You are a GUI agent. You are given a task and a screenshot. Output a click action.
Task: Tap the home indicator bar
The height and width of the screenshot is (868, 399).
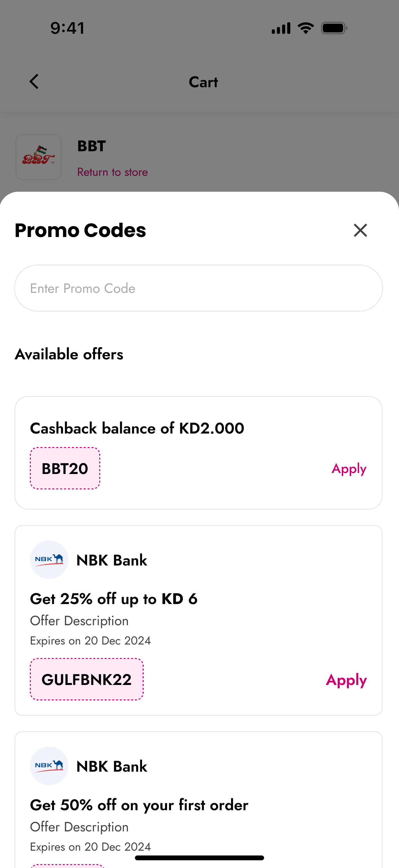199,857
